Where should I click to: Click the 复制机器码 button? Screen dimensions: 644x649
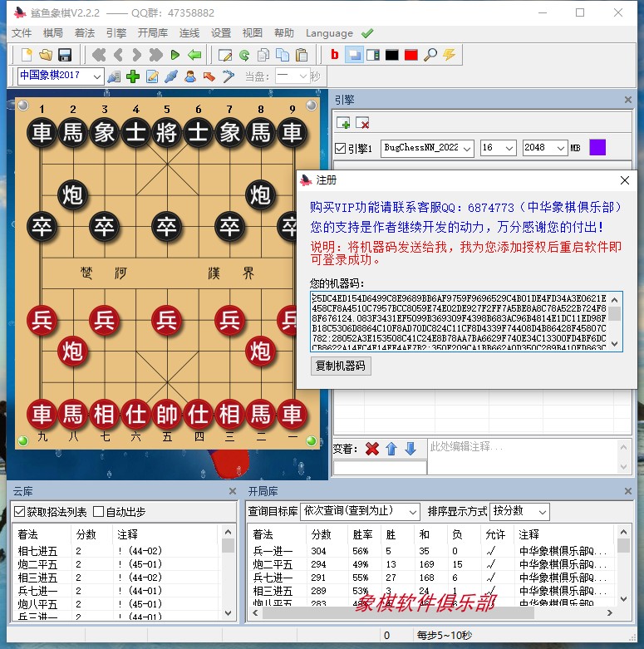pyautogui.click(x=342, y=366)
